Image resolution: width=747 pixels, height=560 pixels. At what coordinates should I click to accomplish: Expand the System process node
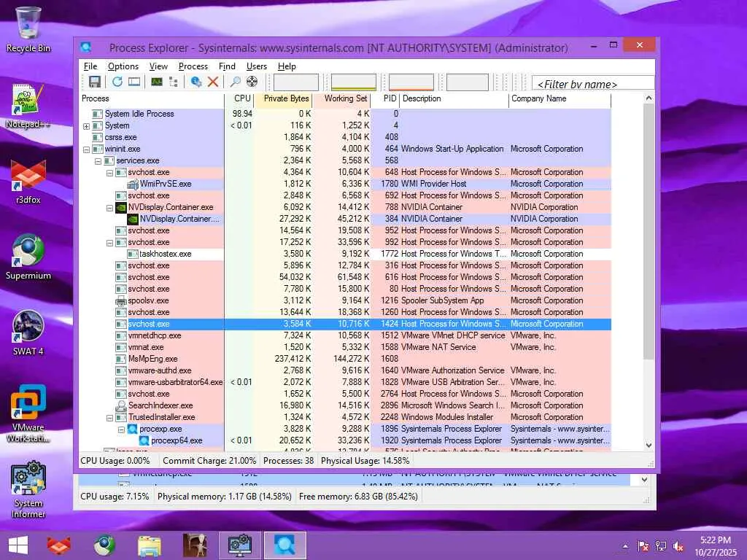click(86, 126)
